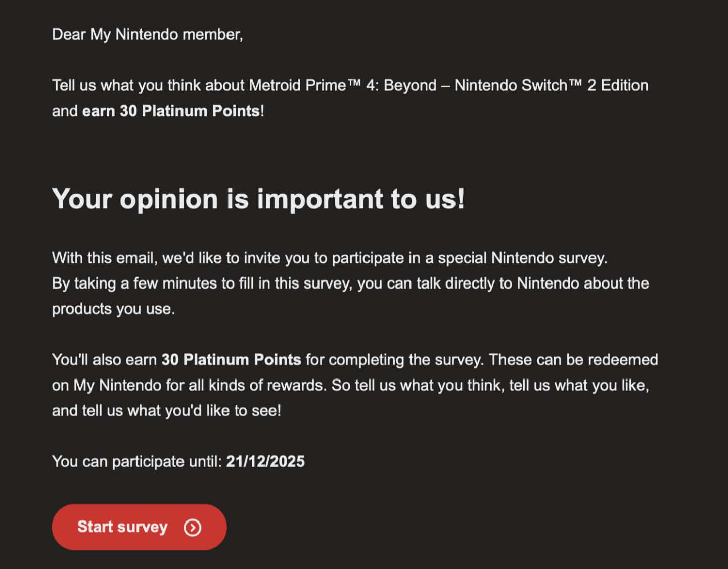The width and height of the screenshot is (728, 569).
Task: Click the 'products you use.' line
Action: pos(113,309)
